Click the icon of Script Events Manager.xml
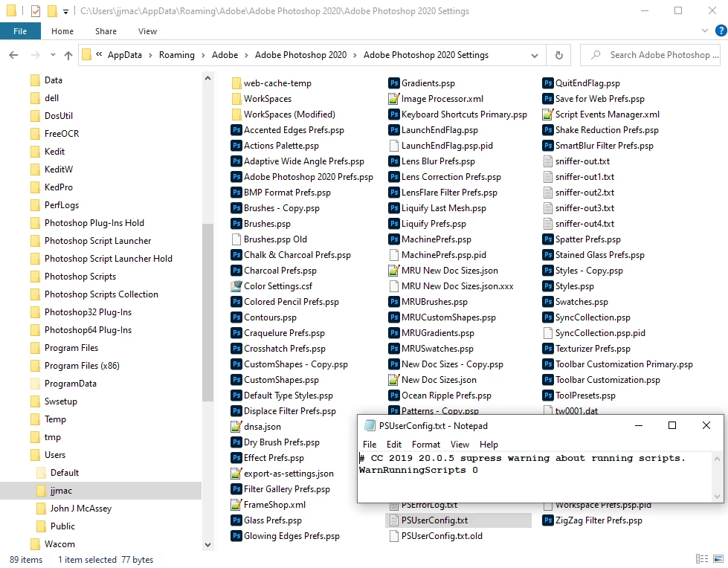 [548, 114]
